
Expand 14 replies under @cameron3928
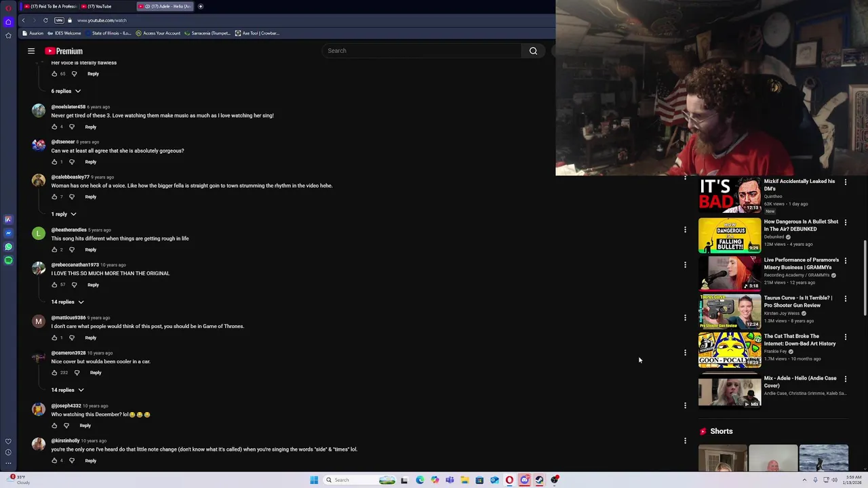click(67, 390)
